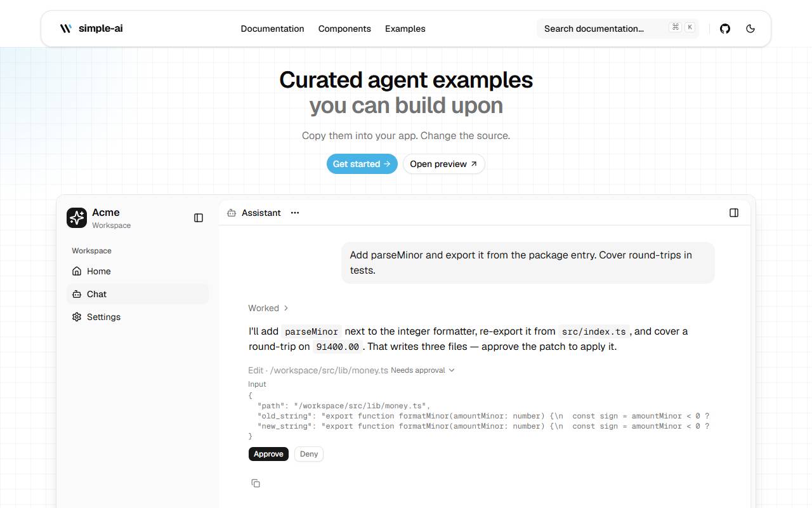Click the Workspace section label above Home
Image resolution: width=812 pixels, height=508 pixels.
click(91, 251)
